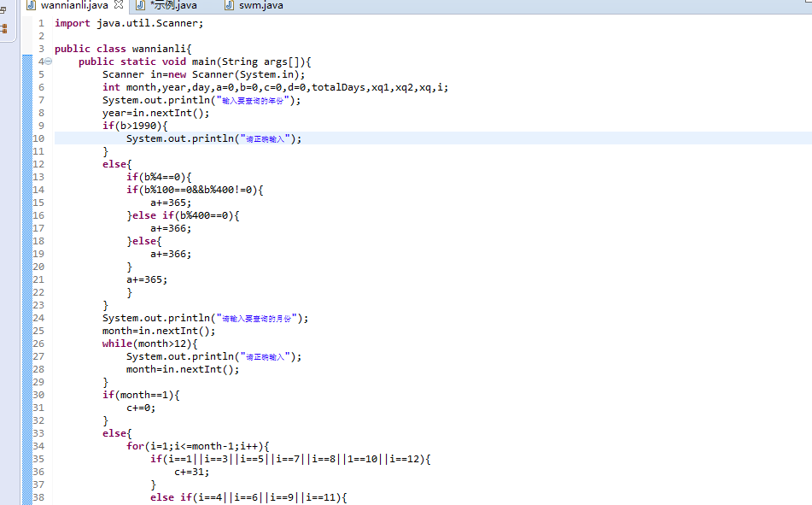Image resolution: width=812 pixels, height=505 pixels.
Task: Click line number 20 in the gutter
Action: (x=38, y=267)
